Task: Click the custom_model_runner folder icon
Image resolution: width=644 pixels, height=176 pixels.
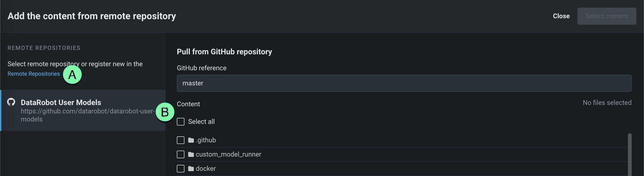Action: (x=191, y=154)
